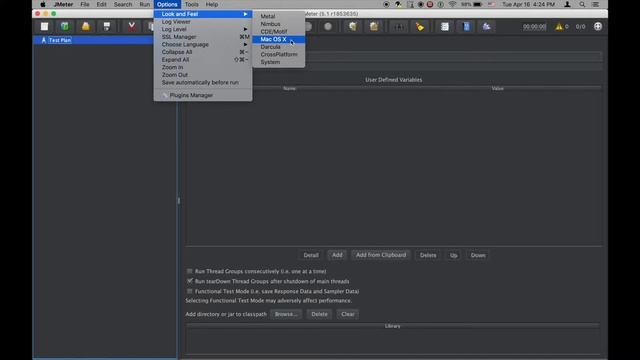Viewport: 640px width, 360px height.
Task: Click the Clear results broom icon
Action: coord(353,27)
